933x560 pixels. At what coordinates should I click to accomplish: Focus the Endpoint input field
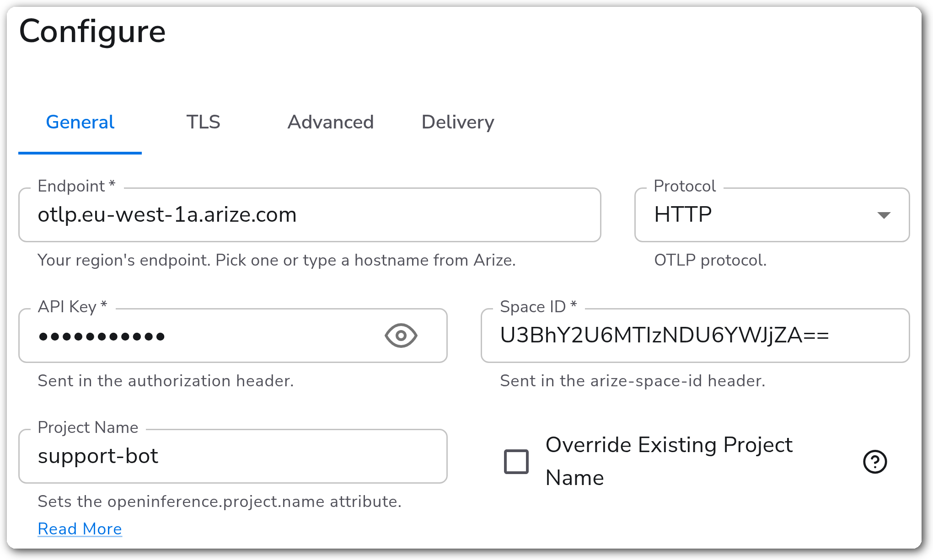pyautogui.click(x=310, y=215)
